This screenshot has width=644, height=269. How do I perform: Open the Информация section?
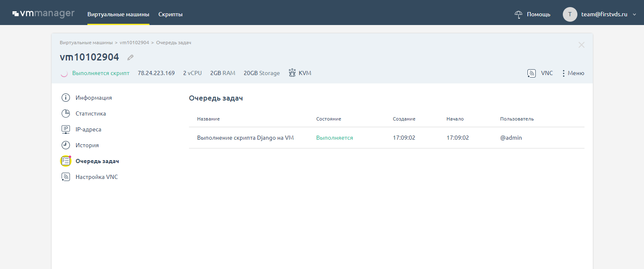coord(94,98)
